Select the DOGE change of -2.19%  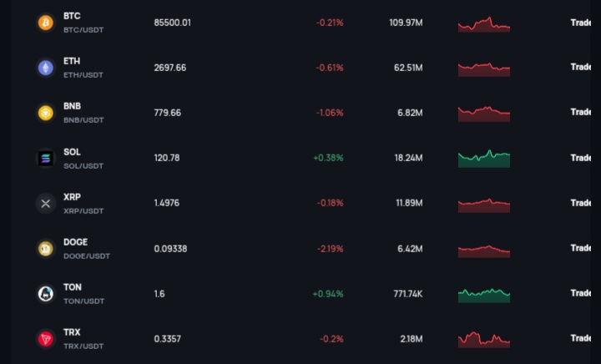(330, 249)
